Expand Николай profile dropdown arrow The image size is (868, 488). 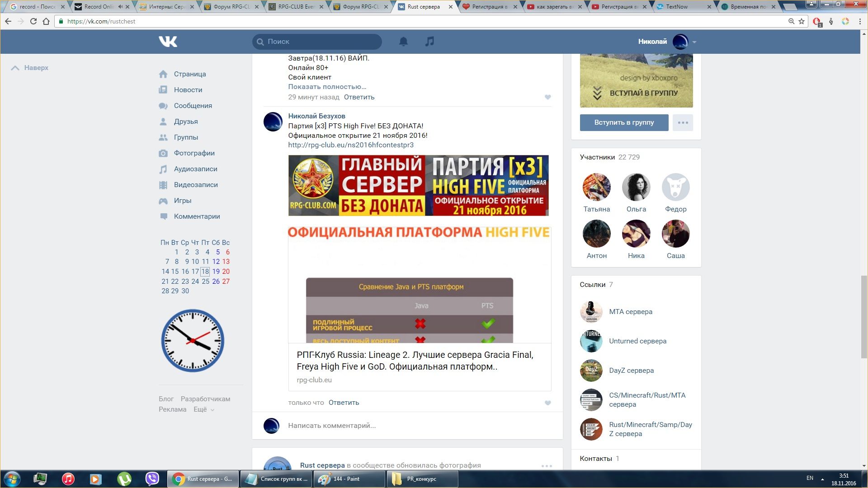[x=694, y=42]
